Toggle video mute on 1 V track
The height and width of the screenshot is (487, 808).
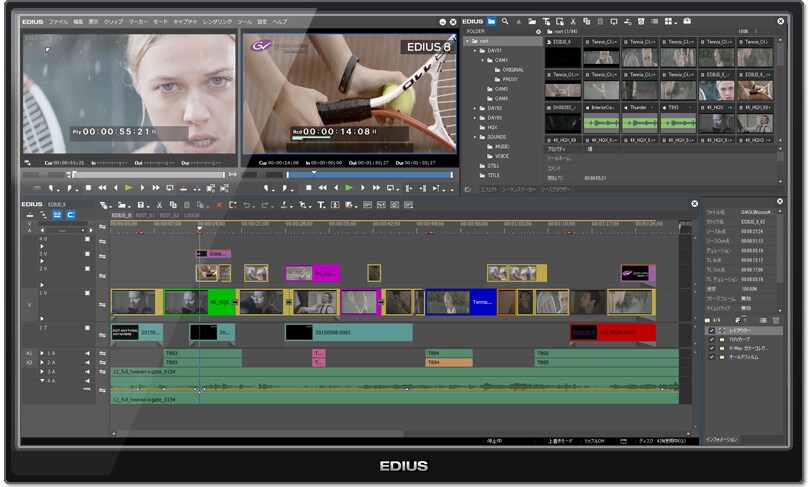pos(87,293)
